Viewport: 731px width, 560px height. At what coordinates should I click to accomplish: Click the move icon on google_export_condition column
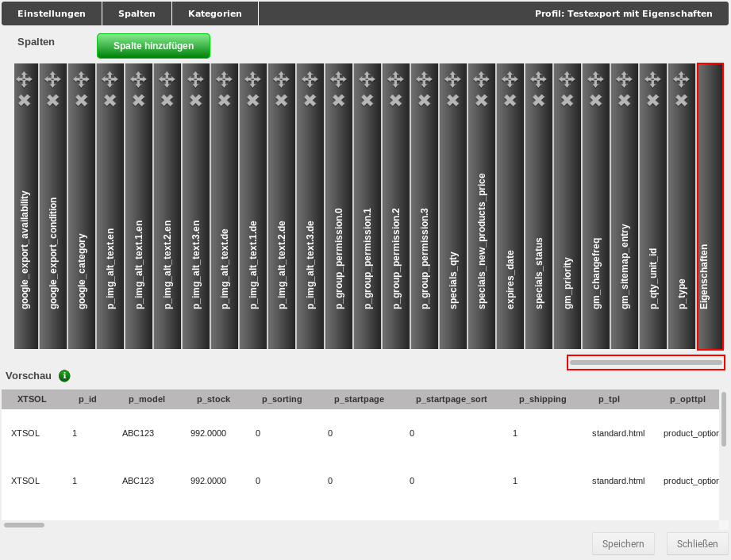click(x=52, y=79)
